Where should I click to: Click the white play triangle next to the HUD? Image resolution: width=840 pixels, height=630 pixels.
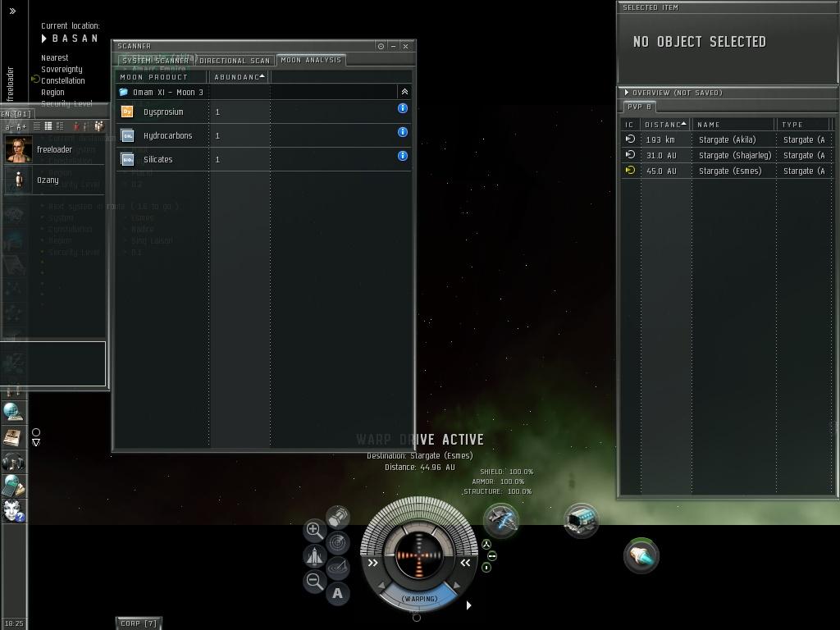[x=468, y=605]
